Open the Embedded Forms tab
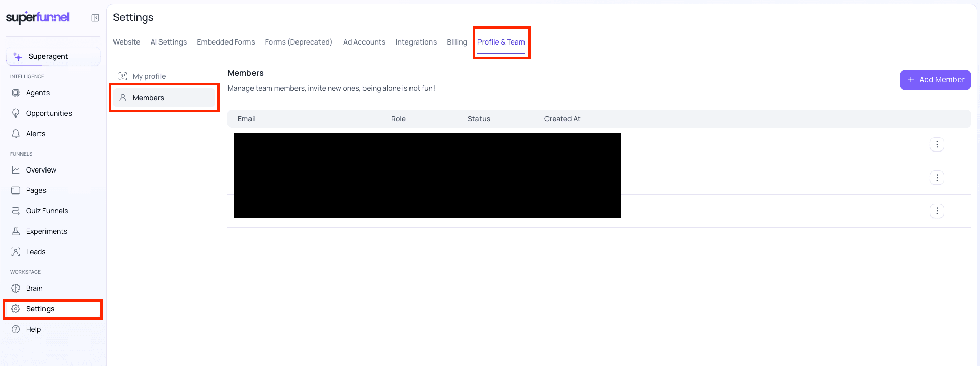Screen dimensions: 980x366 (x=226, y=42)
